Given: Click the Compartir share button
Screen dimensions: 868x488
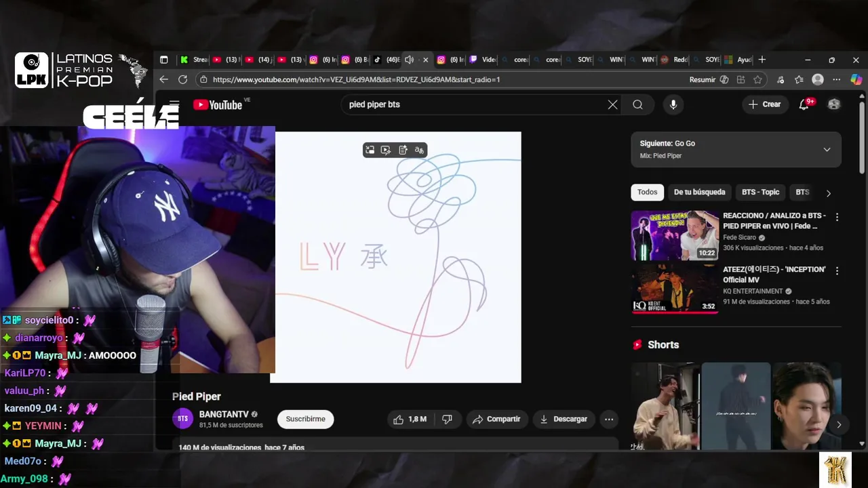Looking at the screenshot, I should [x=496, y=419].
